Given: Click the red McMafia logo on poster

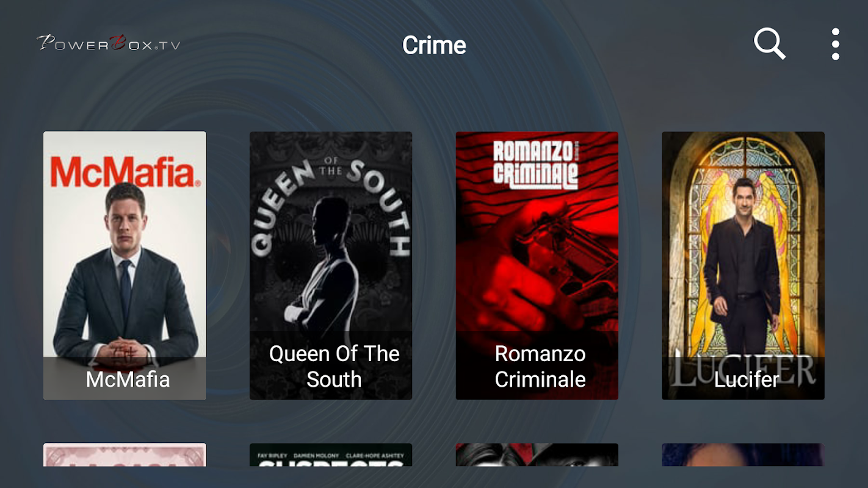Looking at the screenshot, I should point(125,172).
